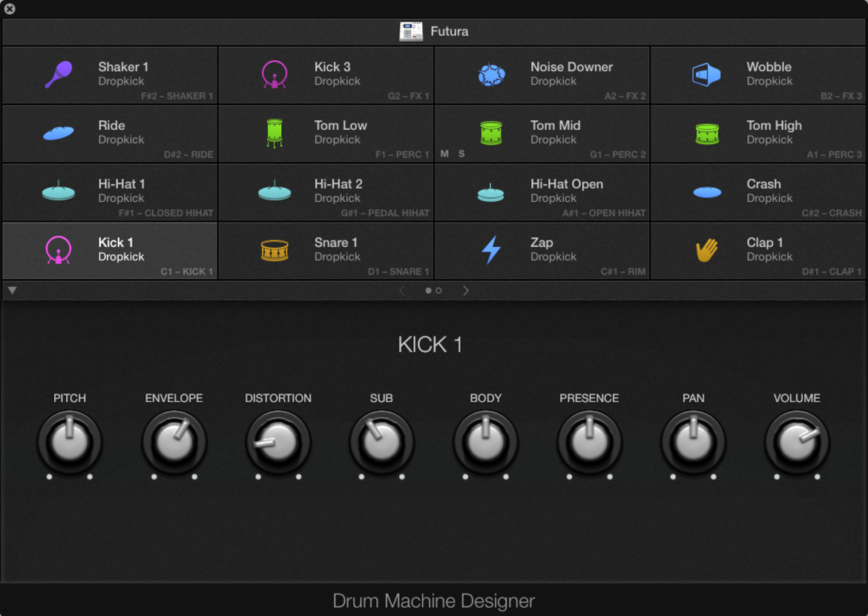Click the Tom Low drum icon
Screen dimensions: 868x616
click(274, 133)
